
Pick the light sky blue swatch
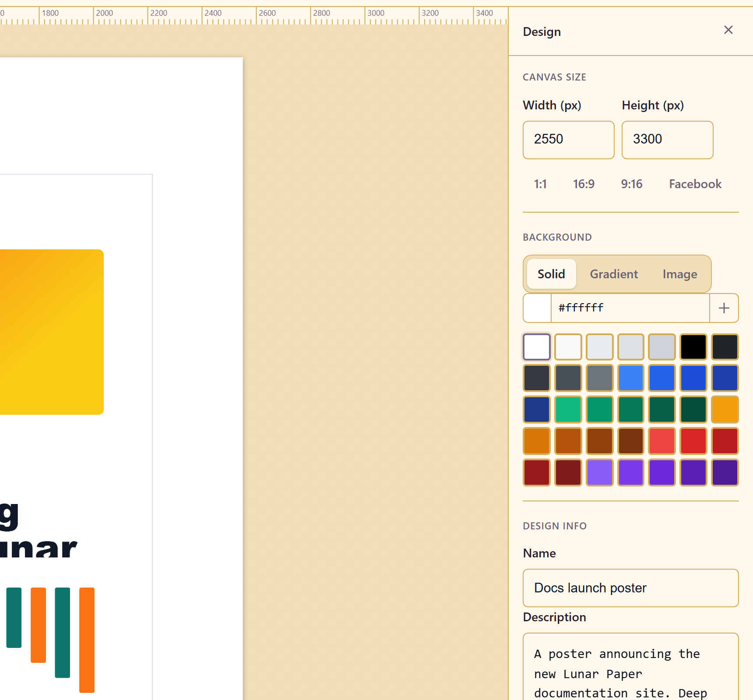tap(631, 378)
